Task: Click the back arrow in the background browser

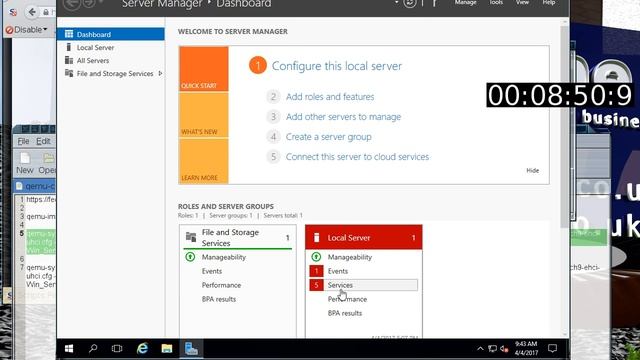Action: [32, 12]
